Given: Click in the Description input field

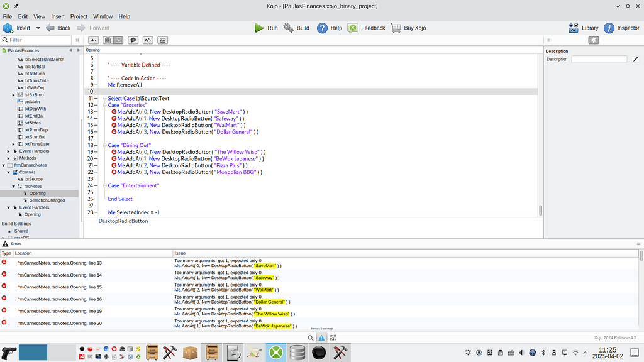Looking at the screenshot, I should [x=599, y=59].
